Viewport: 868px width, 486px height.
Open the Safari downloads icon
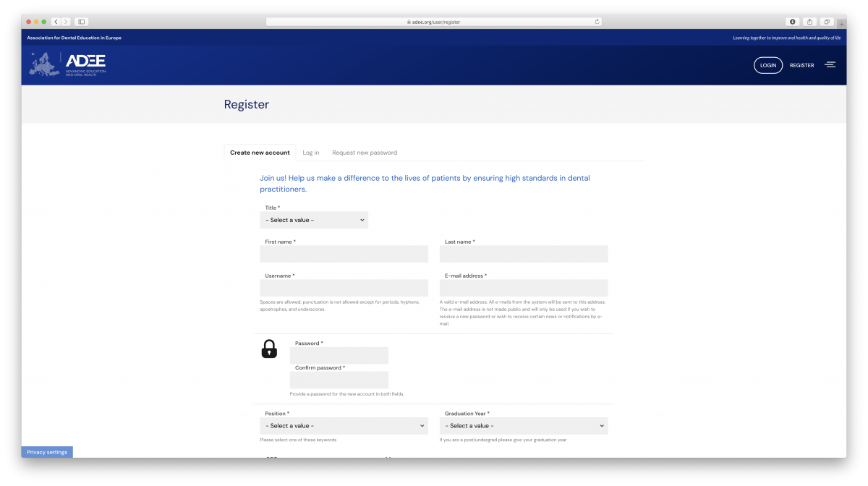(792, 22)
